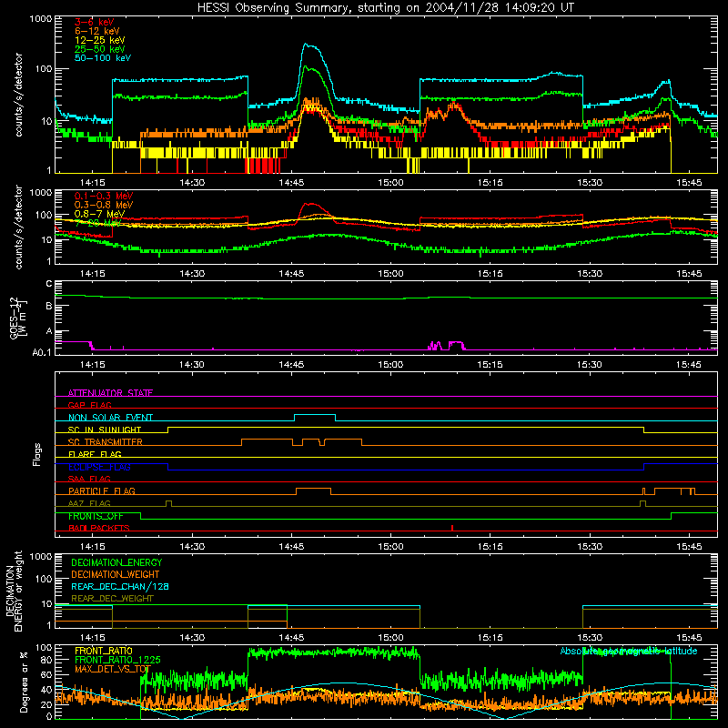Click the NON_SOLAR_EVENT flag label

[110, 418]
